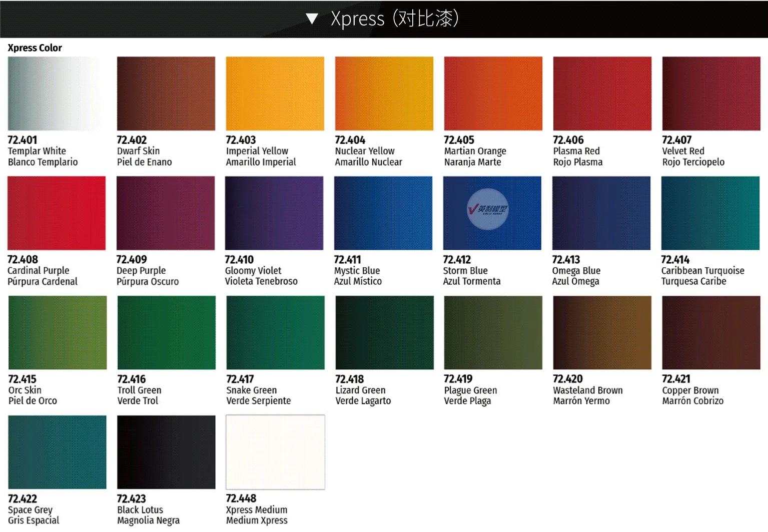768x532 pixels.
Task: Click the Black Lotus 72.423 swatch
Action: point(167,452)
